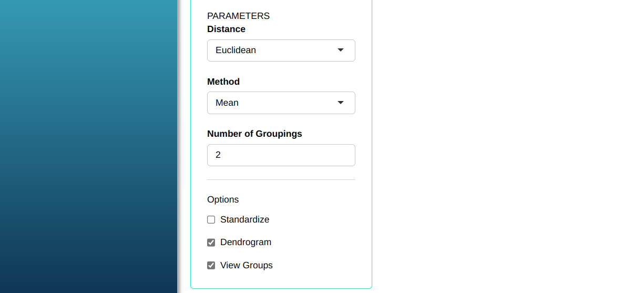Image resolution: width=644 pixels, height=293 pixels.
Task: Click the bold Distance field label
Action: (226, 29)
